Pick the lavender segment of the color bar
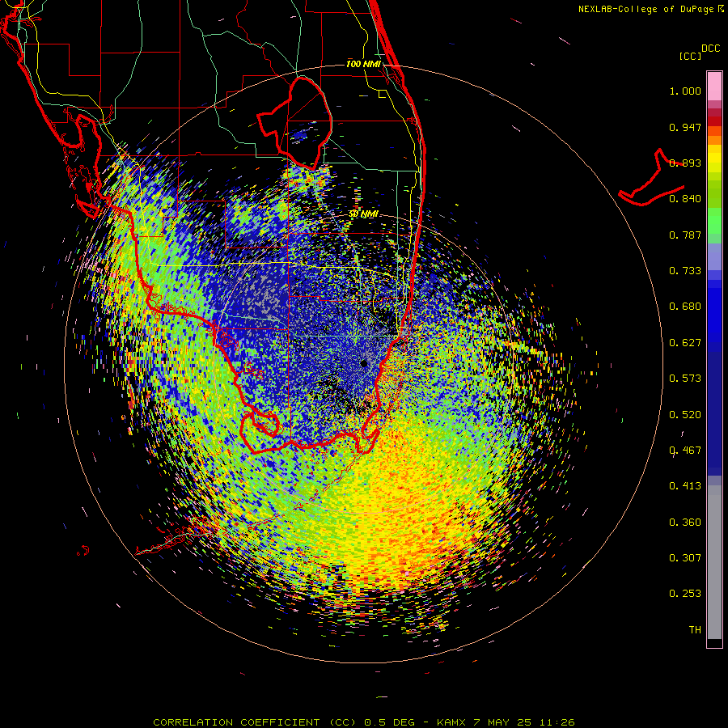The image size is (728, 728). click(714, 256)
